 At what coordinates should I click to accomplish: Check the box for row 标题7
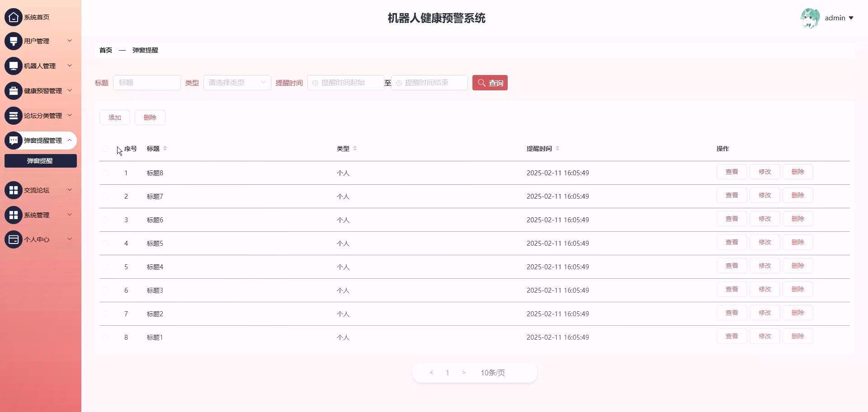[105, 197]
